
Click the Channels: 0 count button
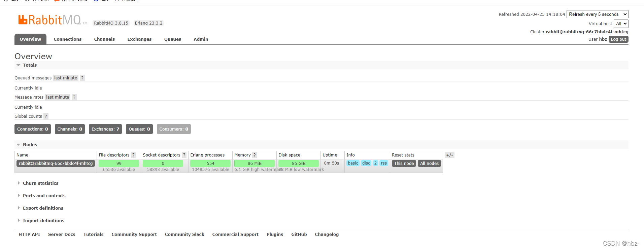coord(70,129)
